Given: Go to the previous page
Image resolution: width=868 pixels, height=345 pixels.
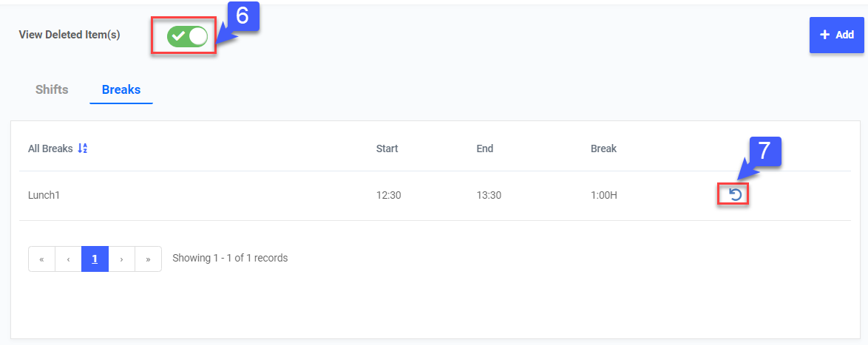Looking at the screenshot, I should click(68, 259).
